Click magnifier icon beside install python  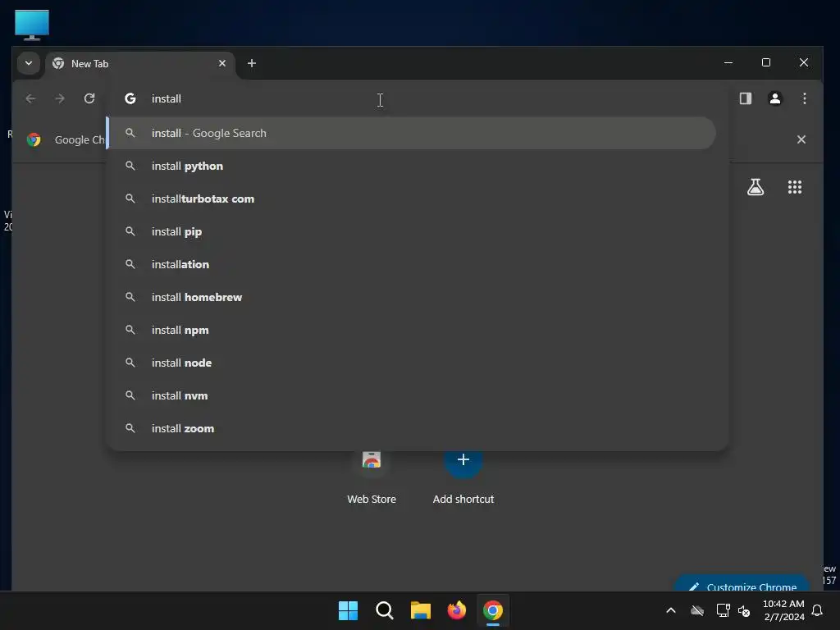[x=130, y=166]
